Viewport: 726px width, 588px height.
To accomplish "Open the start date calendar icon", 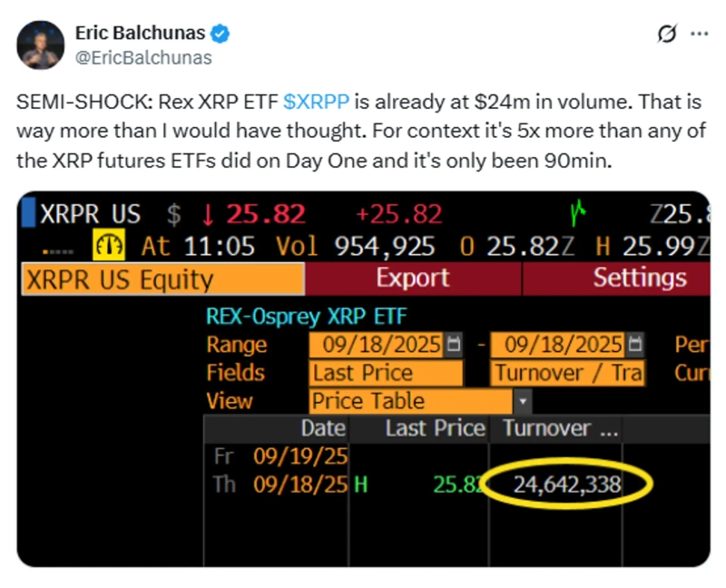I will click(455, 345).
